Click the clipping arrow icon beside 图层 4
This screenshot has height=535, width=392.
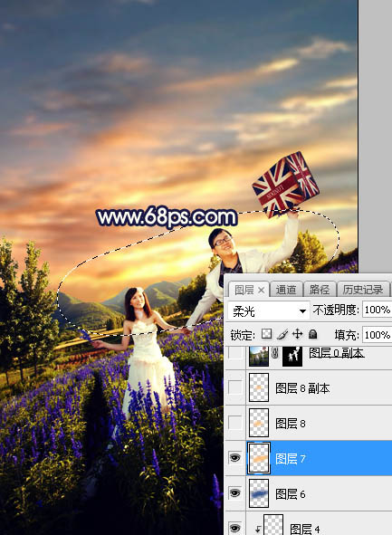coord(258,530)
